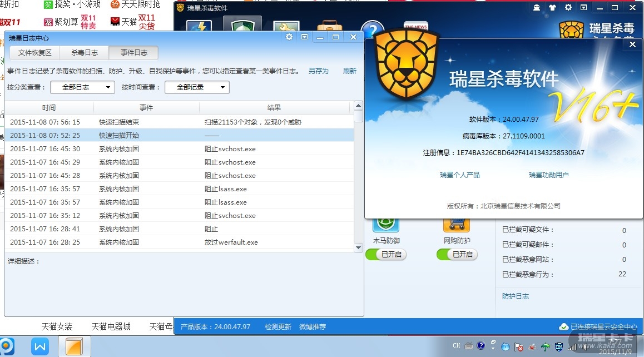644x357 pixels.
Task: Open the orange app icon on taskbar
Action: click(74, 347)
